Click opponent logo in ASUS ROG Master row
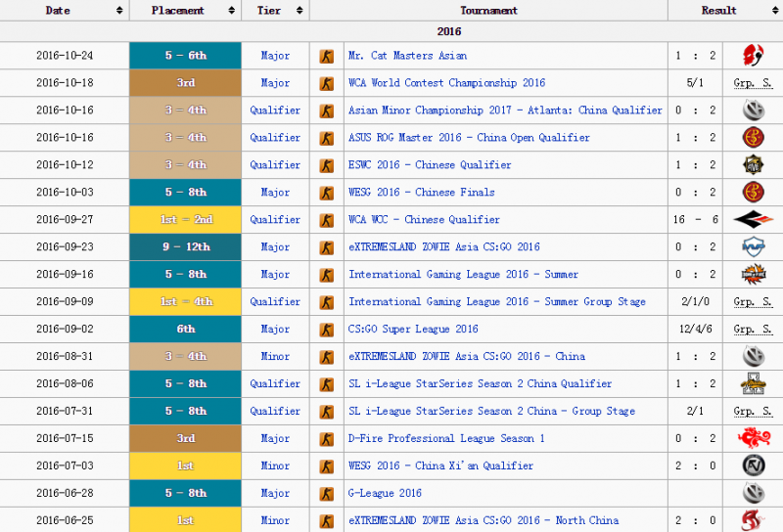The width and height of the screenshot is (783, 532). (x=753, y=137)
